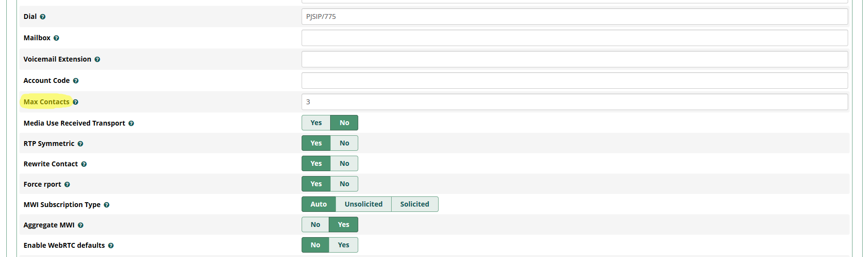Set RTP Symmetric to No
The height and width of the screenshot is (257, 868).
tap(344, 143)
